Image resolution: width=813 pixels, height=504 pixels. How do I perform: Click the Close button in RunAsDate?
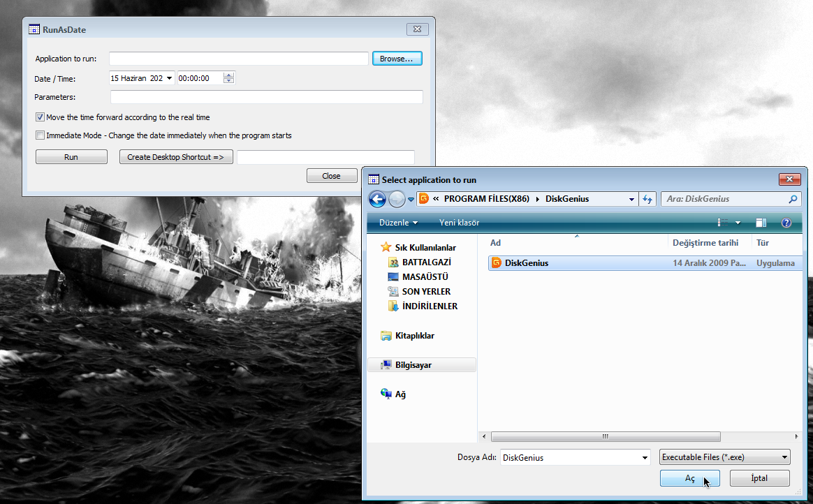(x=332, y=176)
